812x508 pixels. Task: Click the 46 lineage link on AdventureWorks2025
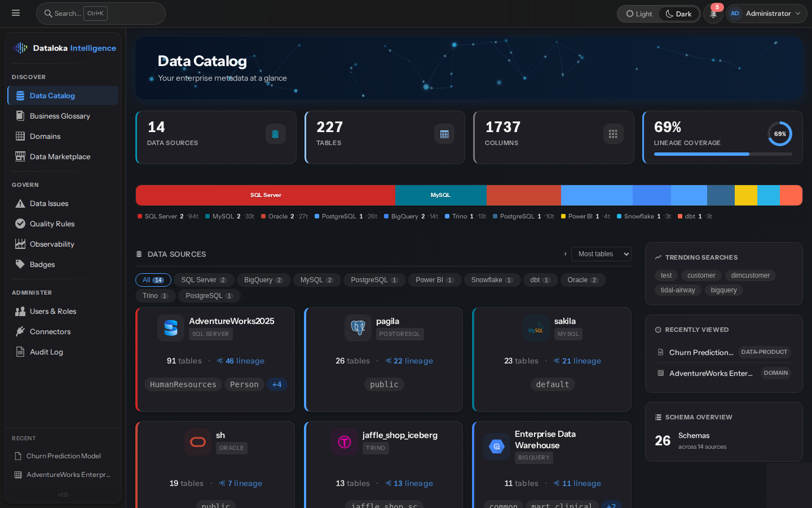coord(245,361)
